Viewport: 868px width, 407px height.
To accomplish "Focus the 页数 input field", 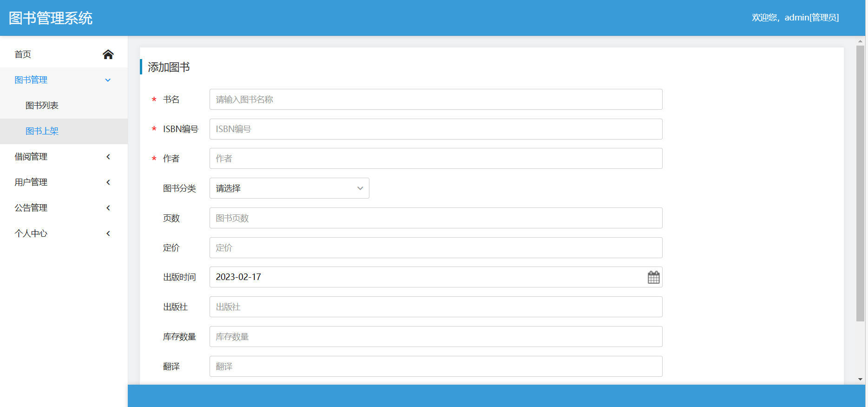I will pos(436,218).
